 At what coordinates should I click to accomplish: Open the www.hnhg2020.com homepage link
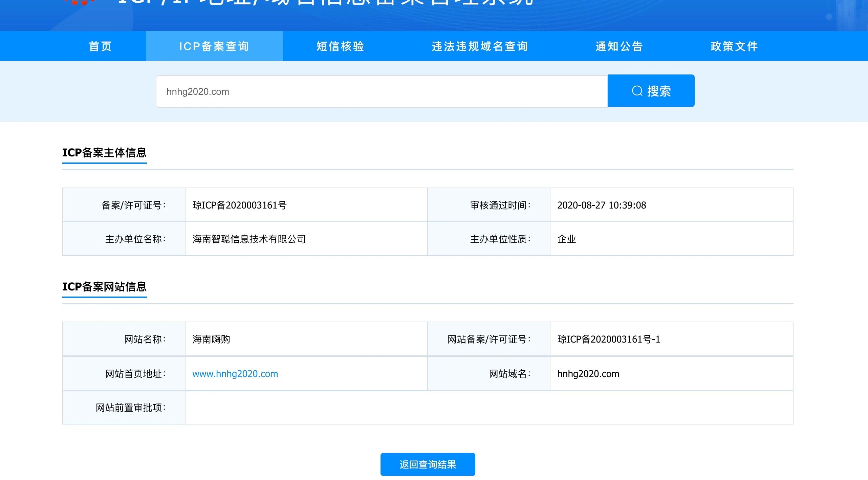tap(235, 374)
